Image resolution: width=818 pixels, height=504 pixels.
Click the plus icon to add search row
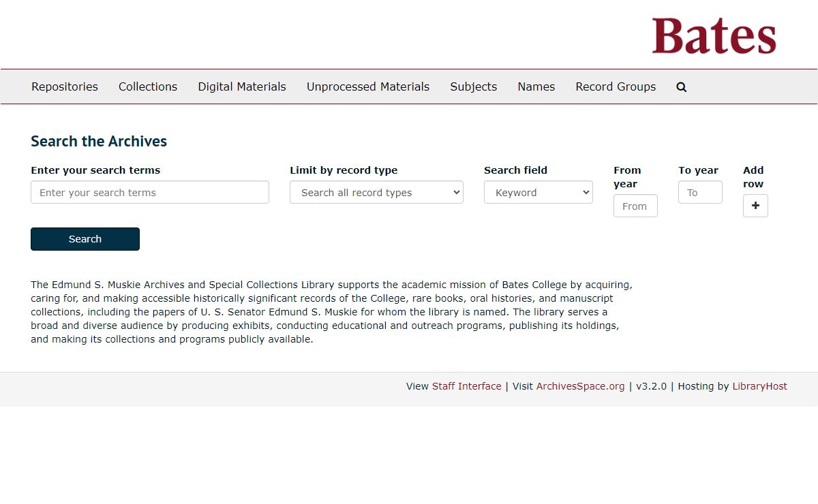[x=755, y=206]
